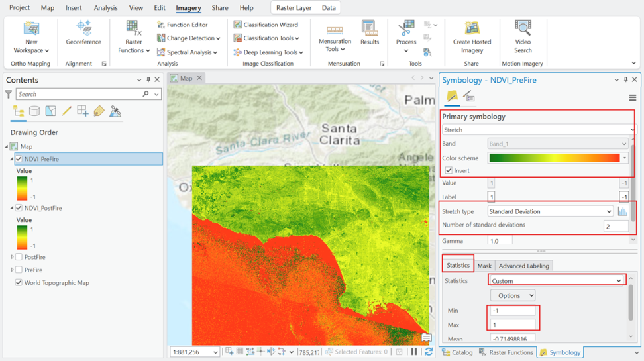Switch to List By Data Source
Viewport: 644px width, 361px height.
[34, 111]
